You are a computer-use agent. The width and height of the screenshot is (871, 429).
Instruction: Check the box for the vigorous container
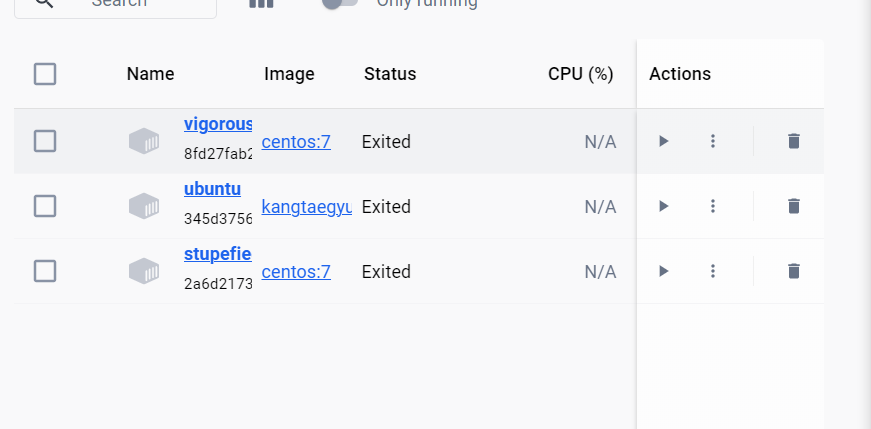[45, 141]
